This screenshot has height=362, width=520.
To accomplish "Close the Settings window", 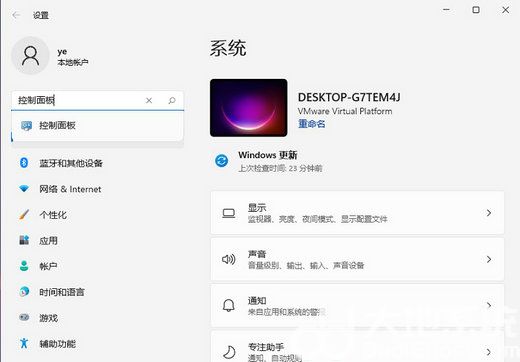I will point(506,10).
